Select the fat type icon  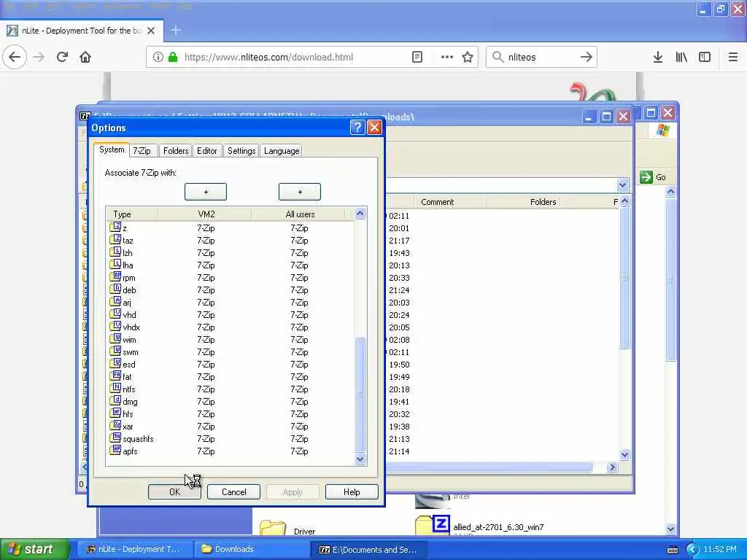[115, 376]
